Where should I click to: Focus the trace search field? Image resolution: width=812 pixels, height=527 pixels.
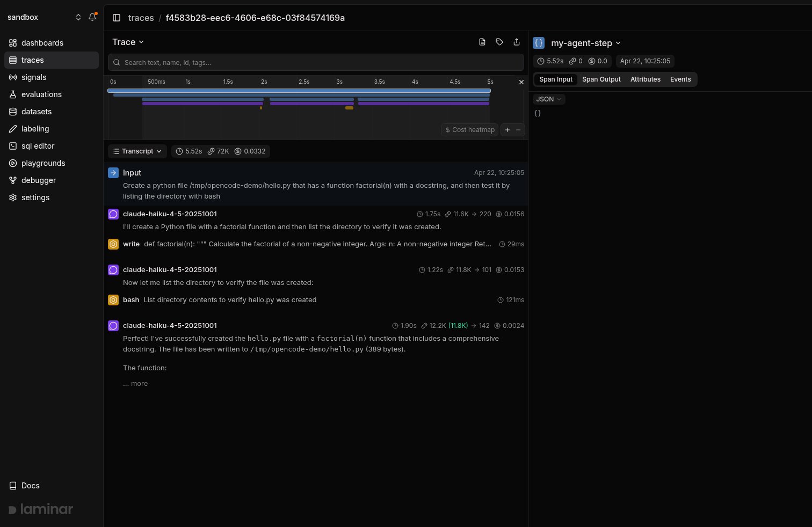coord(316,62)
